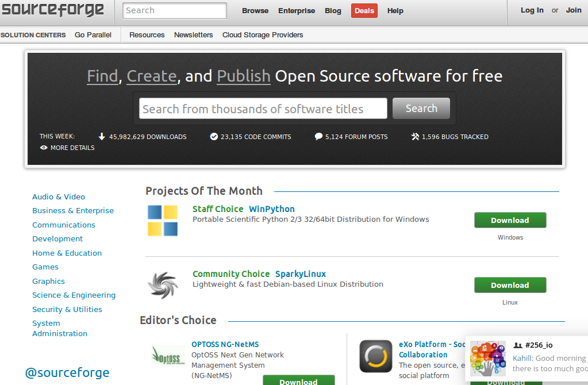Click MORE DETAILS stats link
Screen dimensions: 588x385
[x=72, y=148]
